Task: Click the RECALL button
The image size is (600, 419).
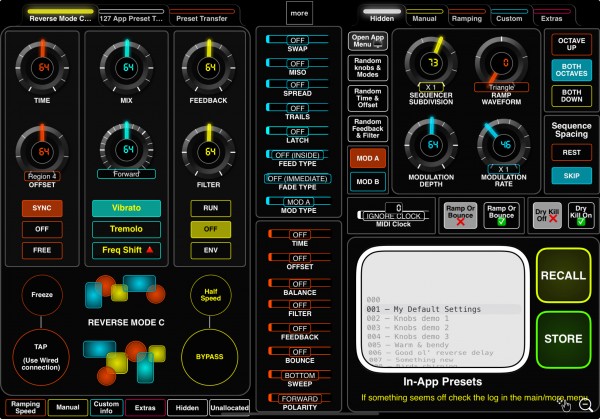Action: (563, 275)
